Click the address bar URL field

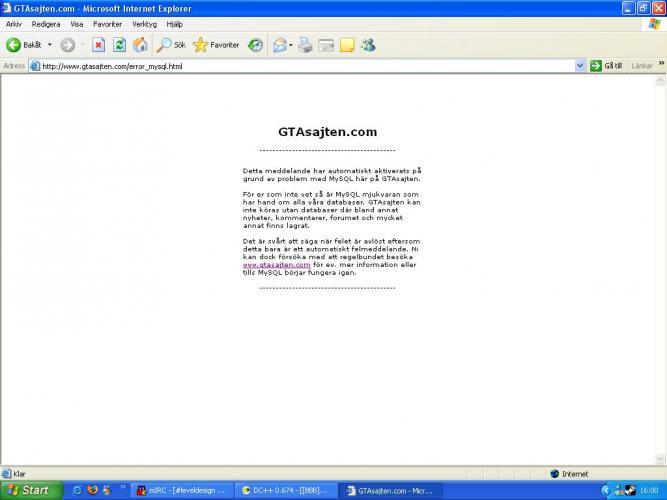click(302, 66)
